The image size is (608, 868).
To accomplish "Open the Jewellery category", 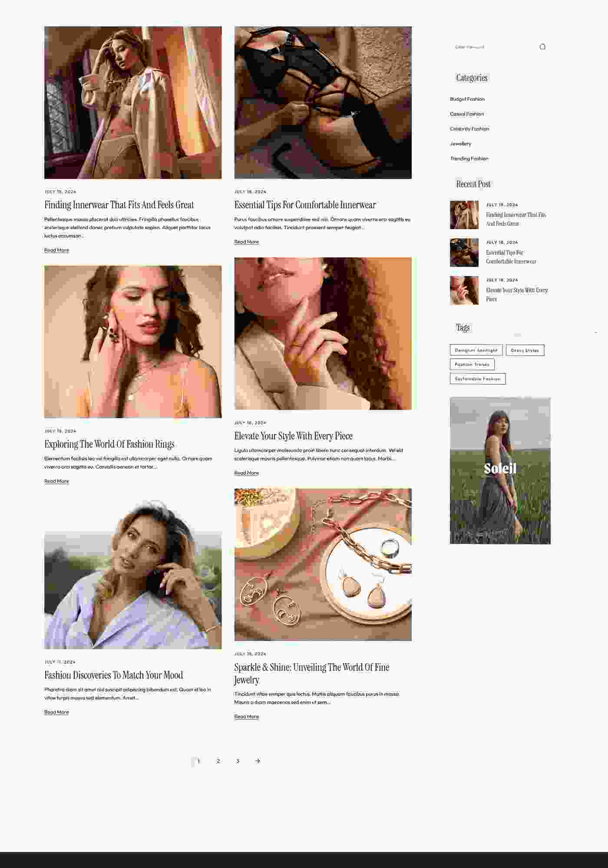I will [x=460, y=143].
